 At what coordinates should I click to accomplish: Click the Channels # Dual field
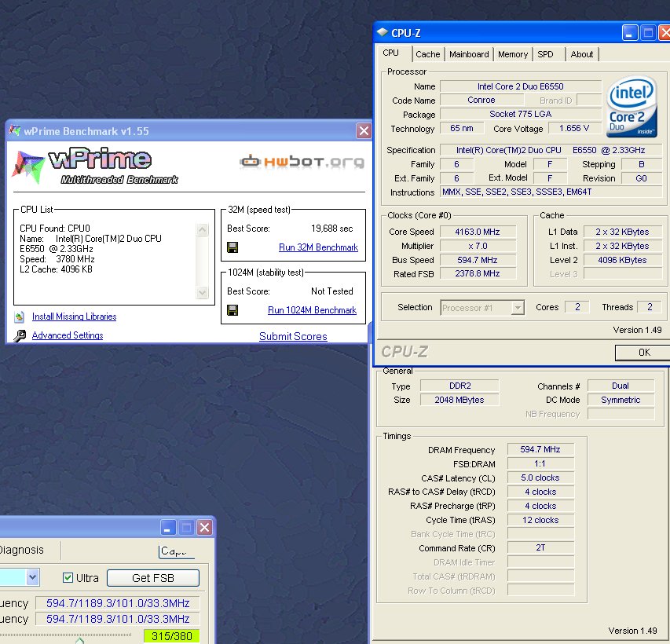coord(621,386)
